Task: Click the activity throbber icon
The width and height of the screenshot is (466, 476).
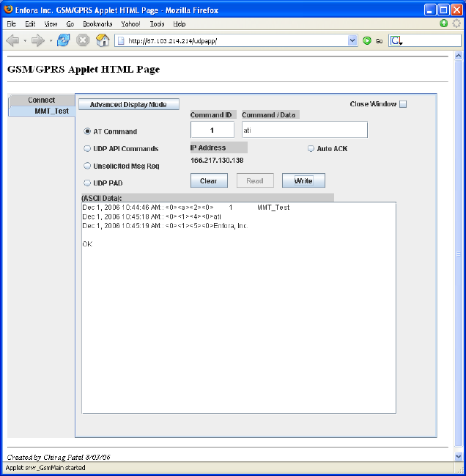Action: pos(456,23)
